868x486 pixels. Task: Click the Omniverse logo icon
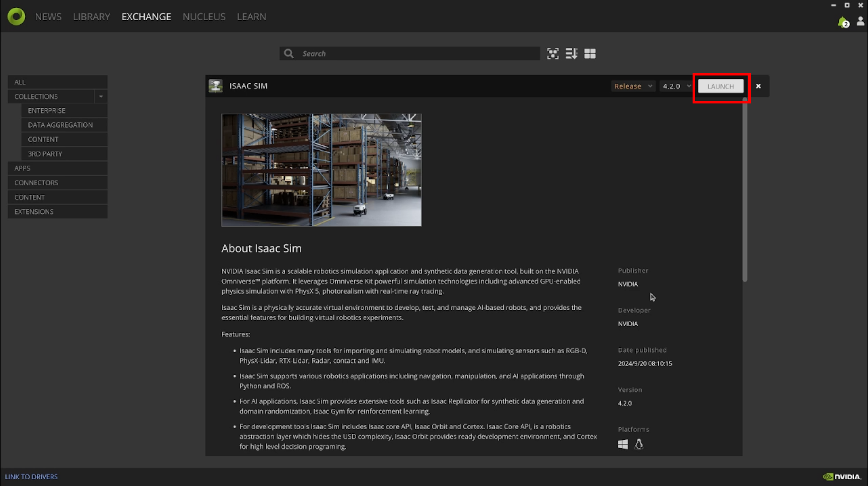click(16, 16)
